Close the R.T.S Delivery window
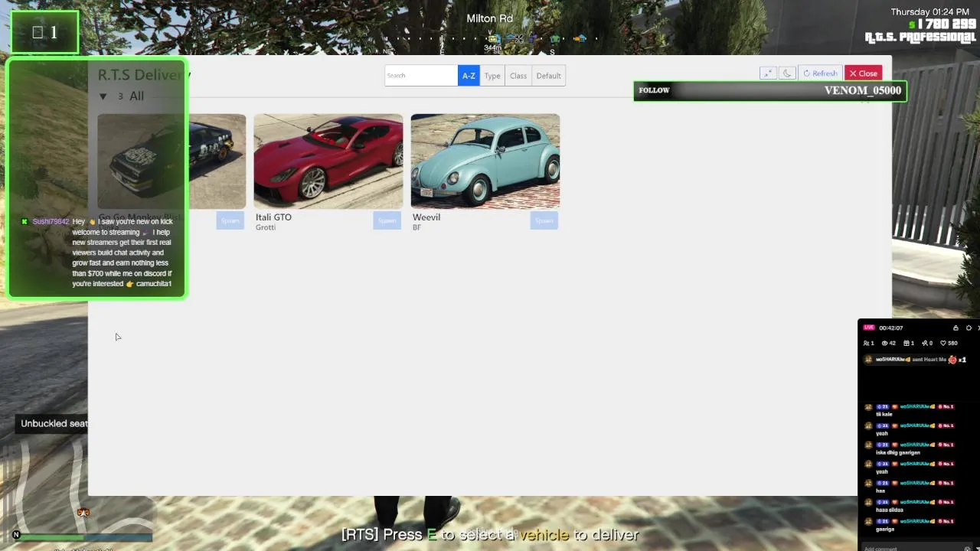 click(863, 73)
